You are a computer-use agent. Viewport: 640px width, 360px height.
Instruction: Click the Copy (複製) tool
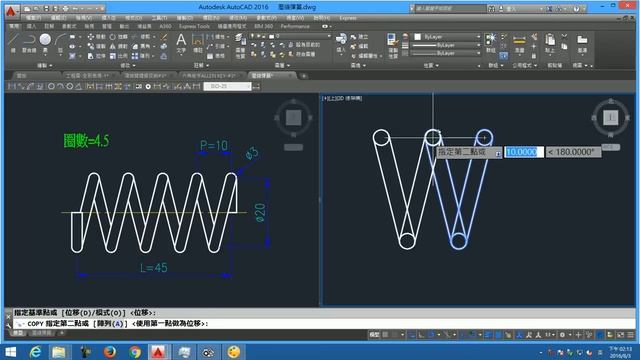pos(97,47)
